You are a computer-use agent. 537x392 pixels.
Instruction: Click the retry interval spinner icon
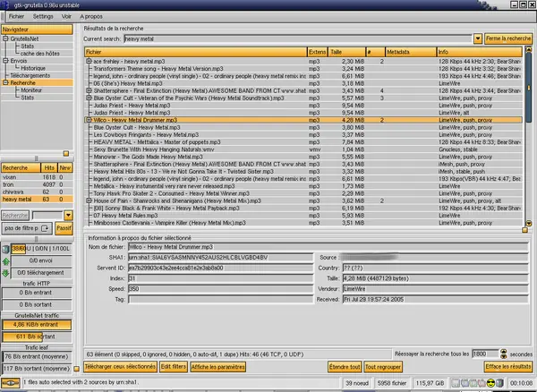(x=502, y=354)
